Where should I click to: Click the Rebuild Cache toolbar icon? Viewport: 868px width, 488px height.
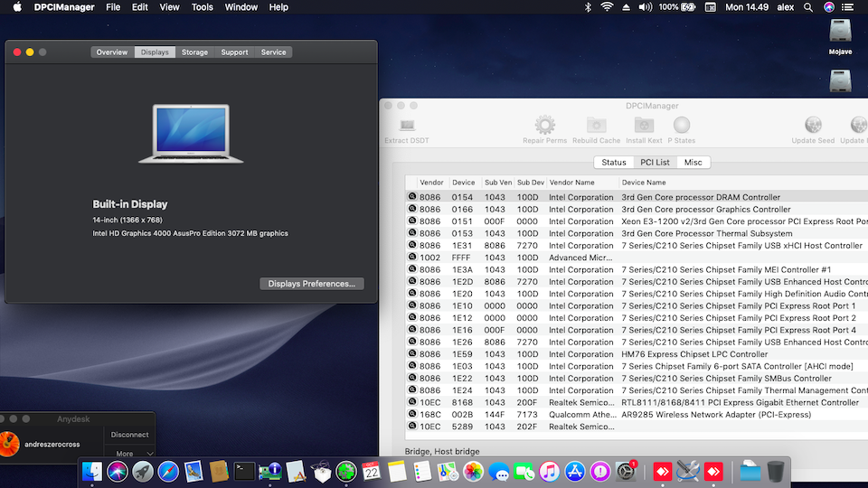(x=597, y=126)
